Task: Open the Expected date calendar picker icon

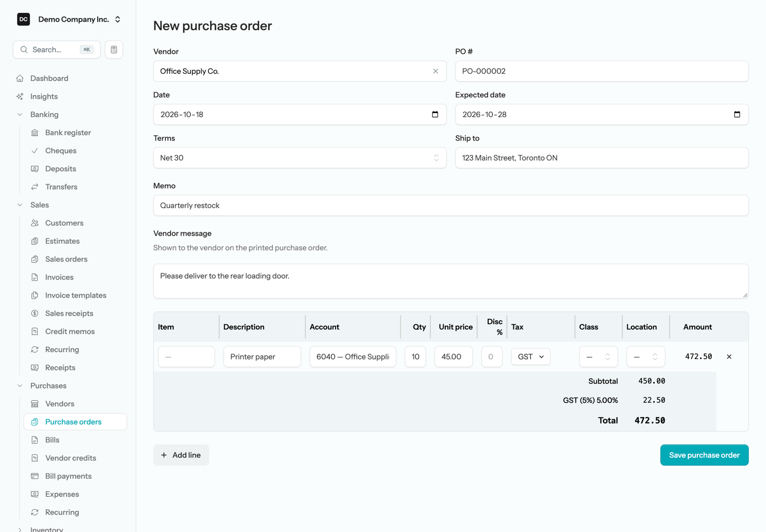Action: [x=737, y=114]
